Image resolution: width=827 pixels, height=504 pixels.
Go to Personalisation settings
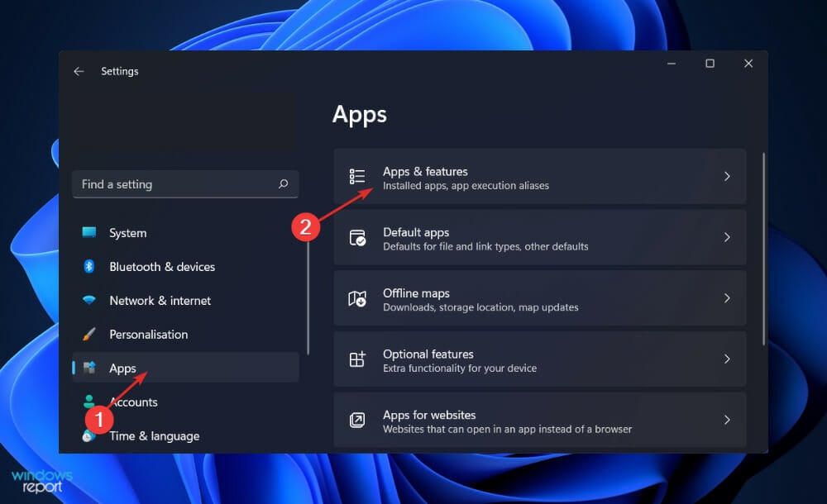185,334
